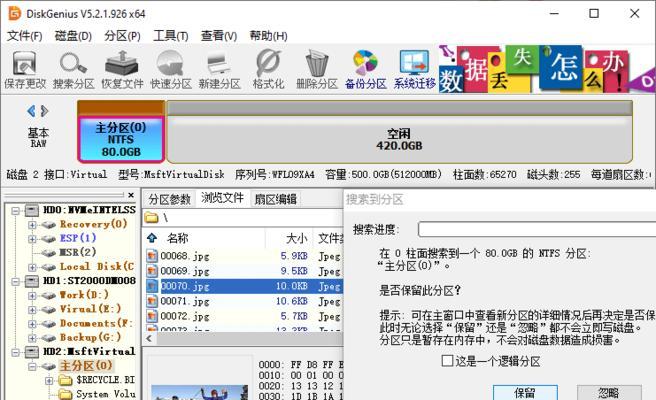Image resolution: width=656 pixels, height=400 pixels.
Task: Open the 帮助(H) menu
Action: pyautogui.click(x=268, y=36)
